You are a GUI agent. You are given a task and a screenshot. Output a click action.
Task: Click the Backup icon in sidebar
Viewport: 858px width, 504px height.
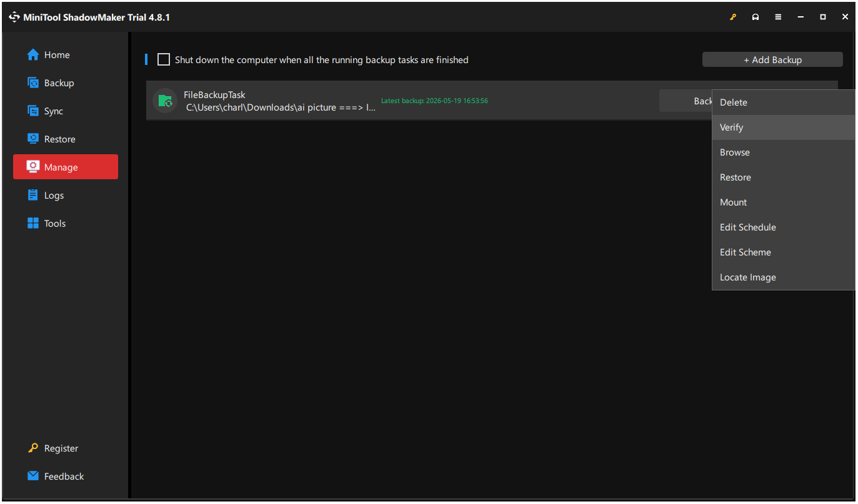tap(33, 83)
